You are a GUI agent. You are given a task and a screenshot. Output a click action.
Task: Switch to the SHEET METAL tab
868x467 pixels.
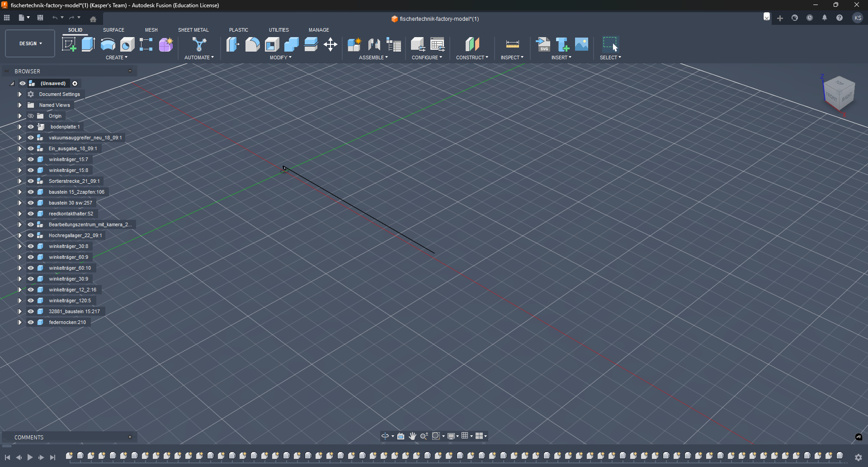[193, 30]
